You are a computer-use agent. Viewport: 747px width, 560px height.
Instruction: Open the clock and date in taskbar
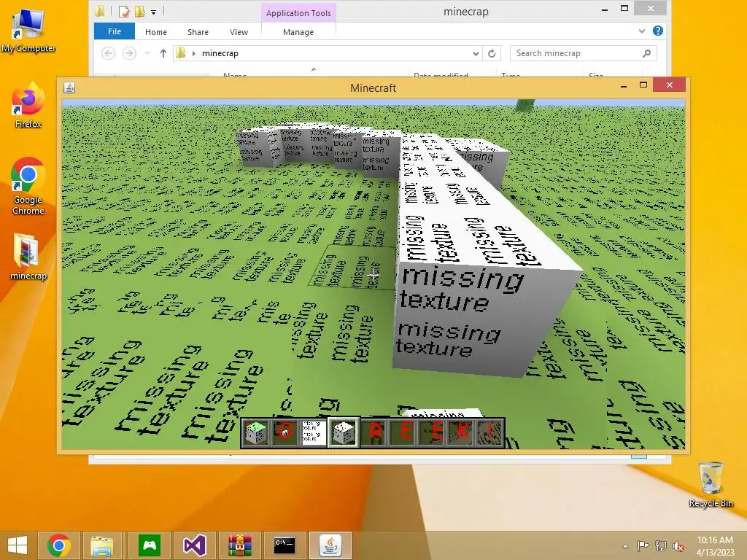pyautogui.click(x=715, y=546)
